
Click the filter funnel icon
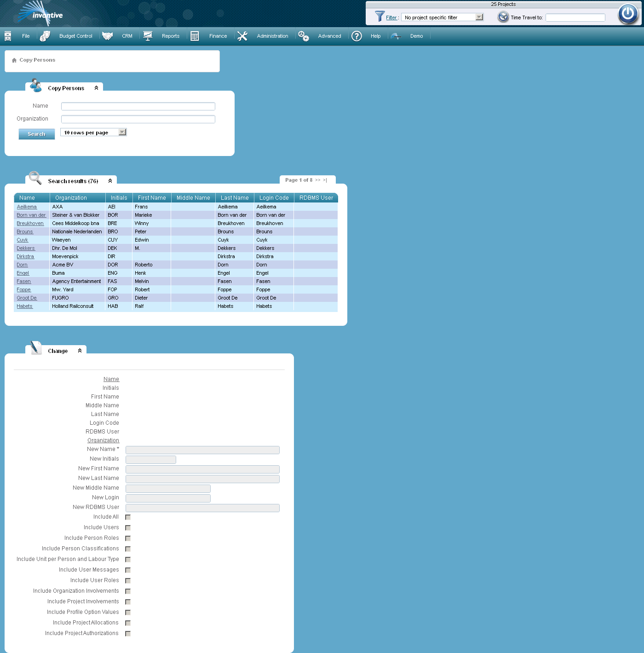point(380,17)
